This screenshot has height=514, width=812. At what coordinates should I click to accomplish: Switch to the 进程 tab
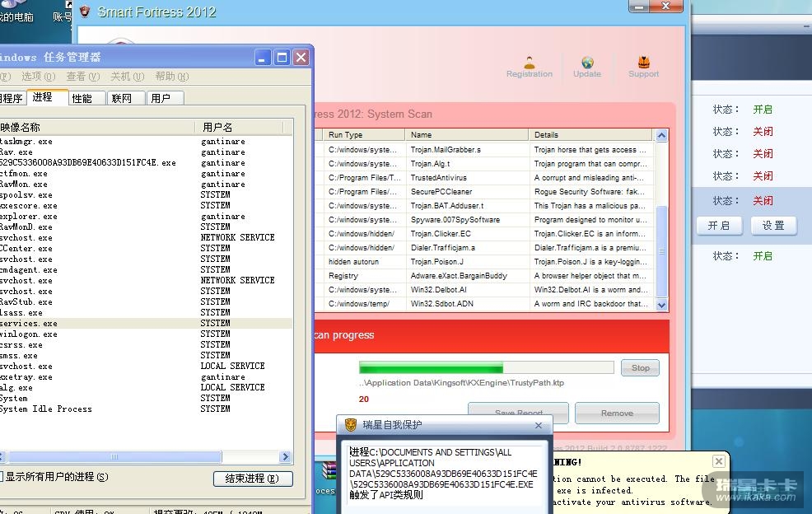pos(47,97)
